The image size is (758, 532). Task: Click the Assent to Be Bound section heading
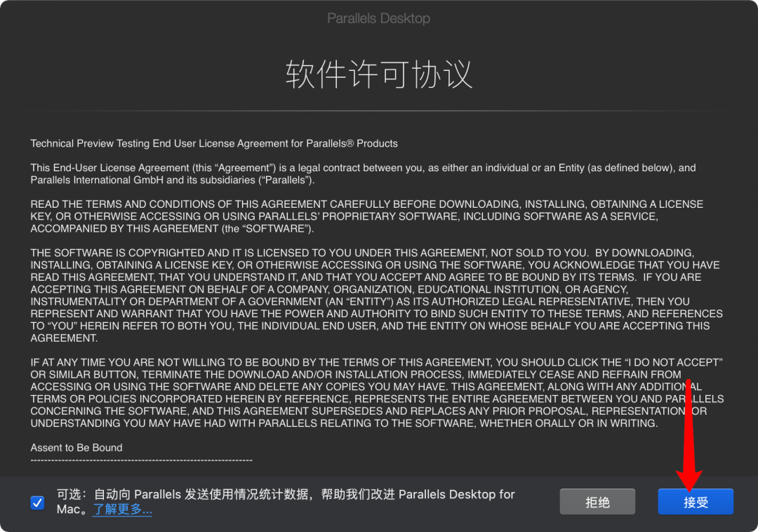pyautogui.click(x=76, y=447)
